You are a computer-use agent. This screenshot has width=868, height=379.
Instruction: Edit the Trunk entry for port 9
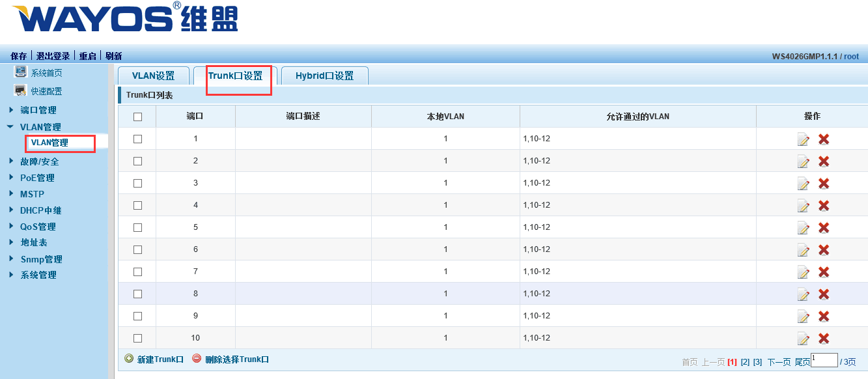click(x=804, y=316)
